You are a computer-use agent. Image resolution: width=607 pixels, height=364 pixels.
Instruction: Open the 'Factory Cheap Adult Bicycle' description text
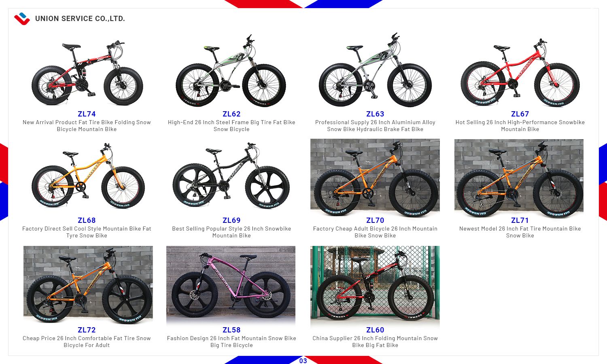(x=375, y=232)
